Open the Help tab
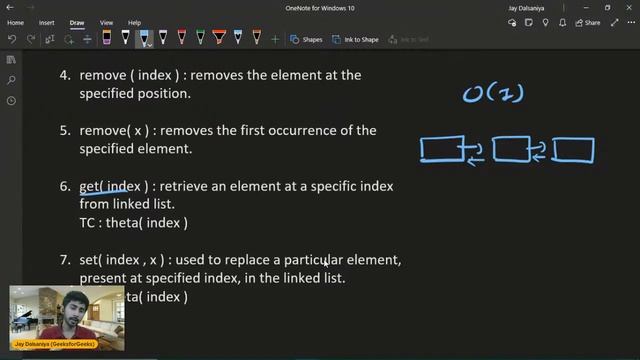Viewport: 640px width, 360px height. click(x=134, y=23)
